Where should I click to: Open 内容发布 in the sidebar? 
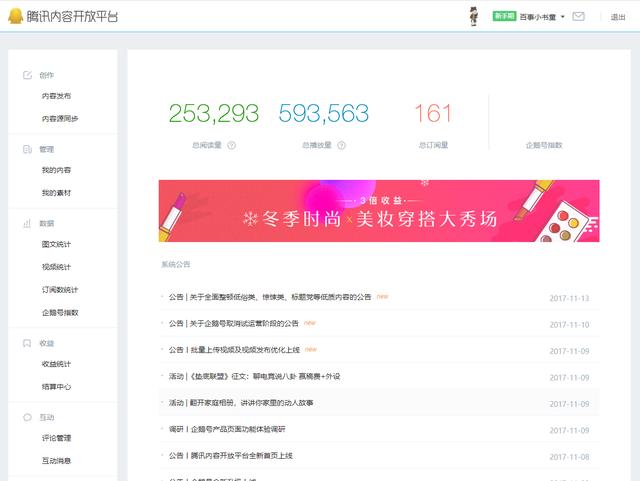[x=56, y=96]
